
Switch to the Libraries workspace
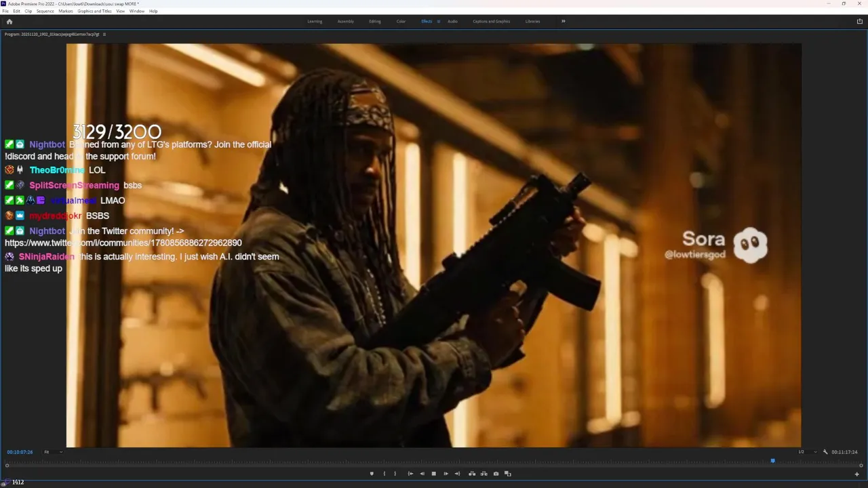(x=533, y=21)
